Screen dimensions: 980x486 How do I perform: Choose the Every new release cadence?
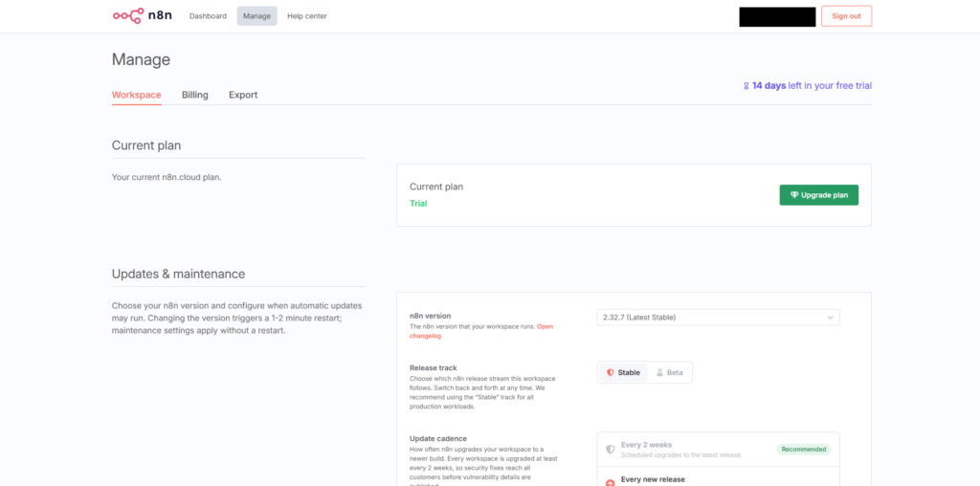pyautogui.click(x=718, y=478)
